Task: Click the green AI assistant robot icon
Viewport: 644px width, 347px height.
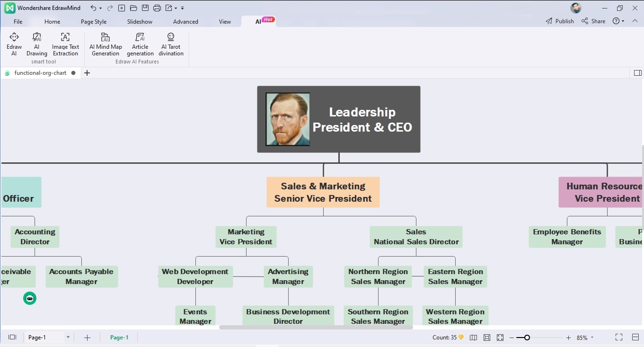Action: [30, 298]
